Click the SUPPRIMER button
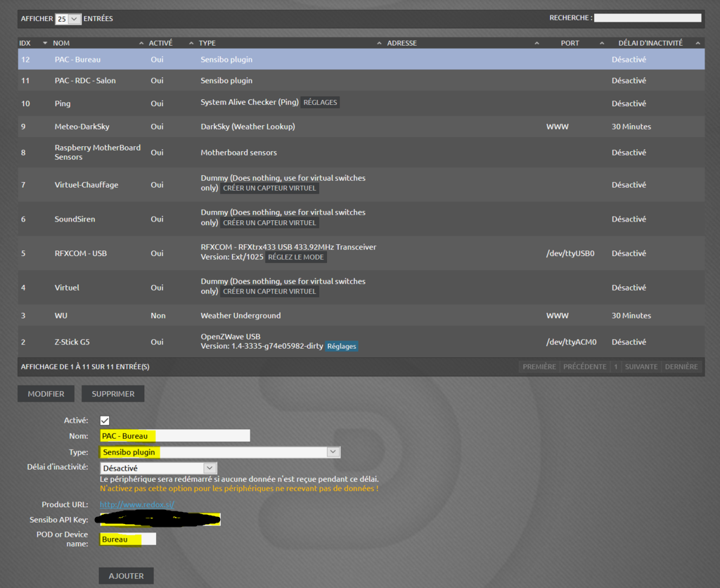 112,394
